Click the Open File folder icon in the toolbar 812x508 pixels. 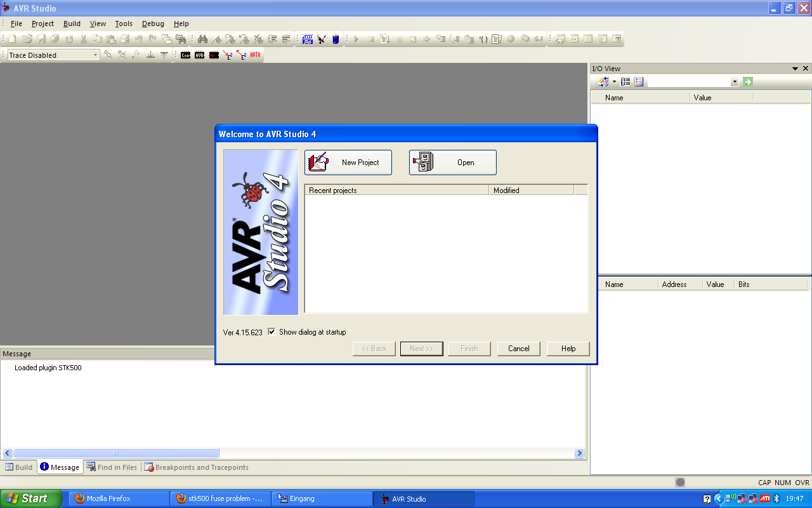tap(27, 39)
